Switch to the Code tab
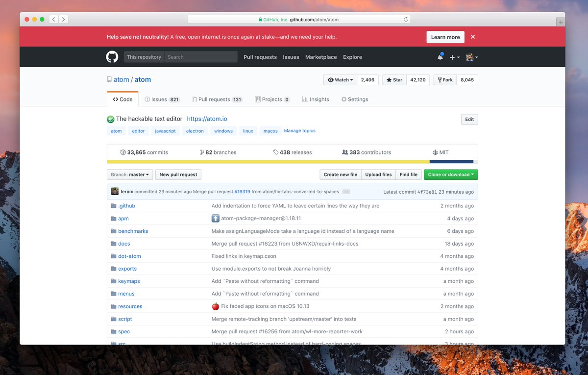Viewport: 588px width, 375px height. pyautogui.click(x=122, y=99)
